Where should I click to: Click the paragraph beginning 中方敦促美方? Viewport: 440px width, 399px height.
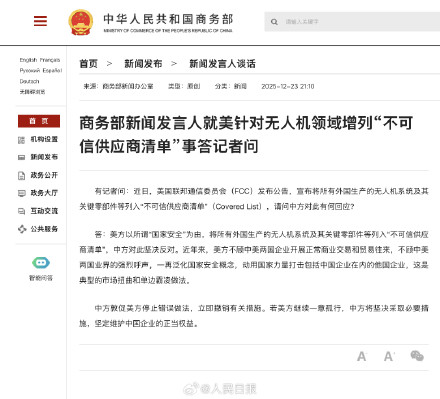coord(254,316)
